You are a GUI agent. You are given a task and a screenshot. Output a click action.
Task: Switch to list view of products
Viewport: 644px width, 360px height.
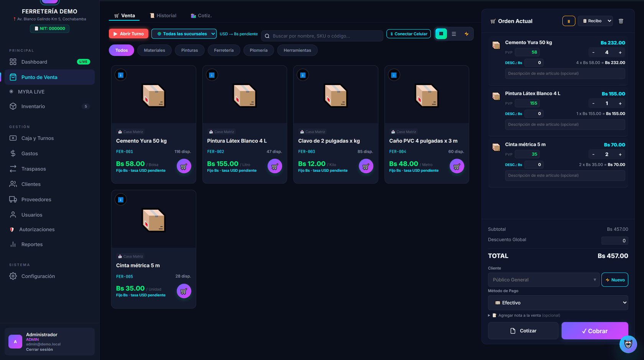tap(454, 34)
